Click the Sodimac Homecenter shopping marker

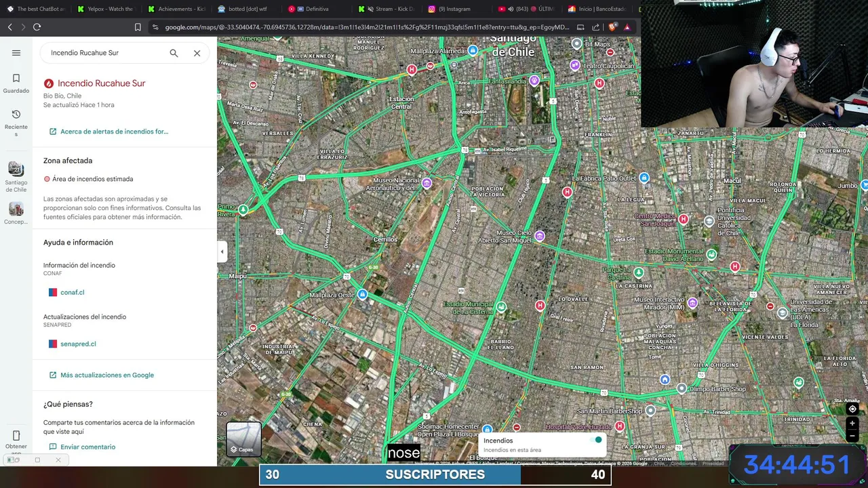pos(487,430)
